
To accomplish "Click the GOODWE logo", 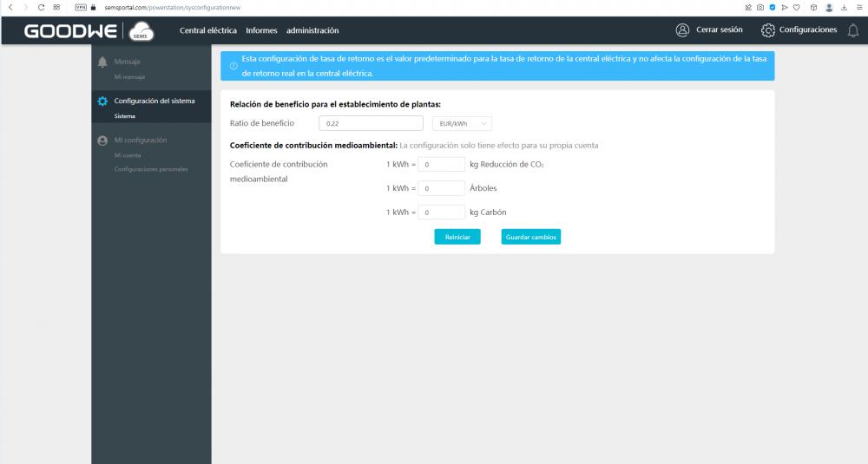I will [x=70, y=31].
